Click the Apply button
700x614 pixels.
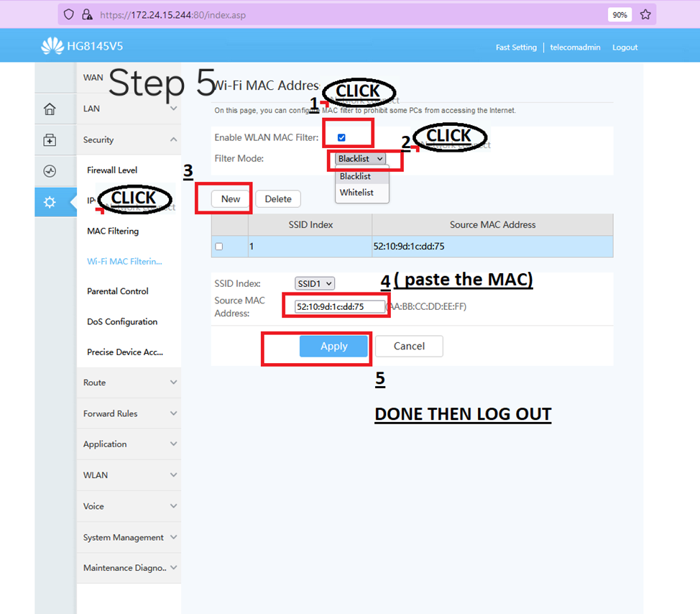point(334,346)
